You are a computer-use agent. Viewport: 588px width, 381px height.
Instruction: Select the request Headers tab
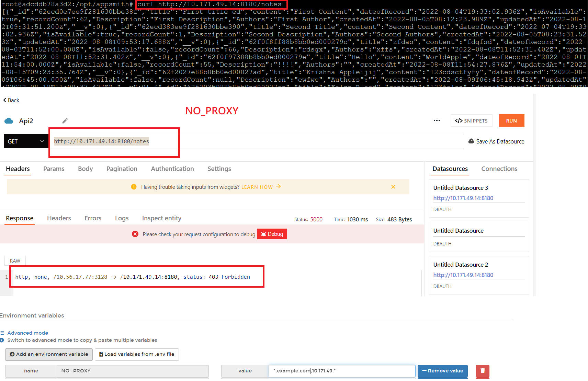pyautogui.click(x=18, y=169)
